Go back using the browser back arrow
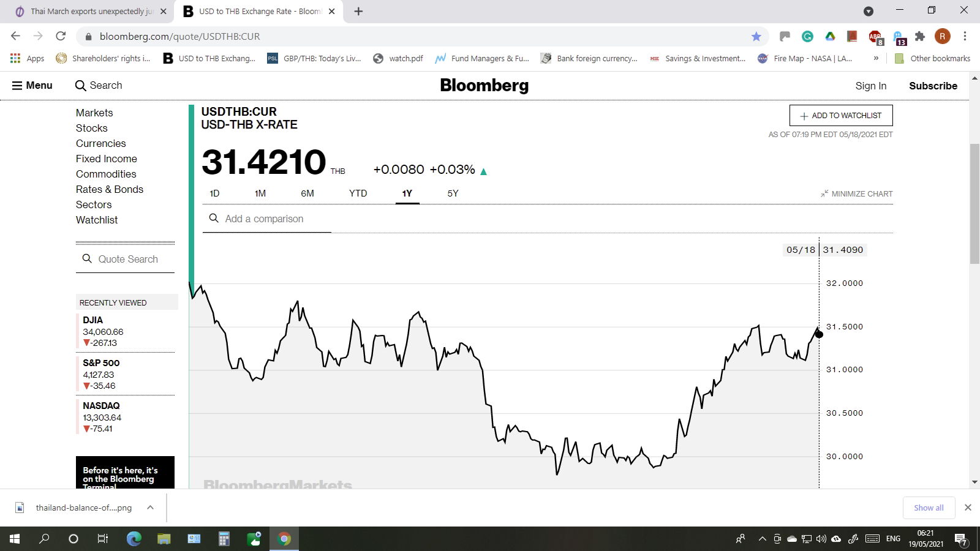 coord(16,36)
